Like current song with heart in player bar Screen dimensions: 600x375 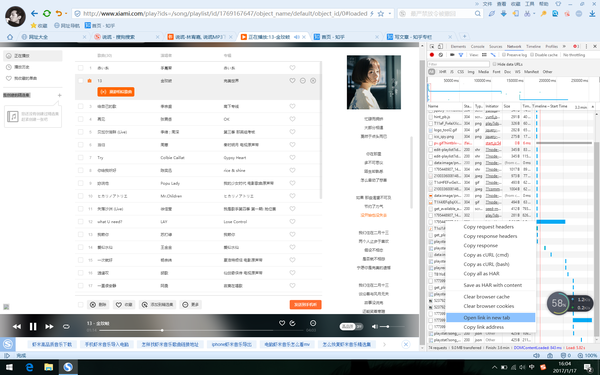click(282, 323)
